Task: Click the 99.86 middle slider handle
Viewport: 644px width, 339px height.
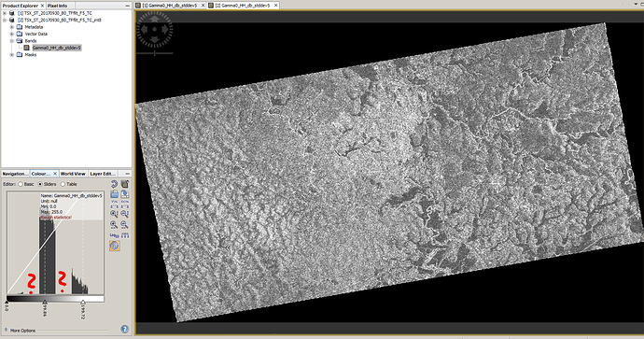Action: [45, 303]
